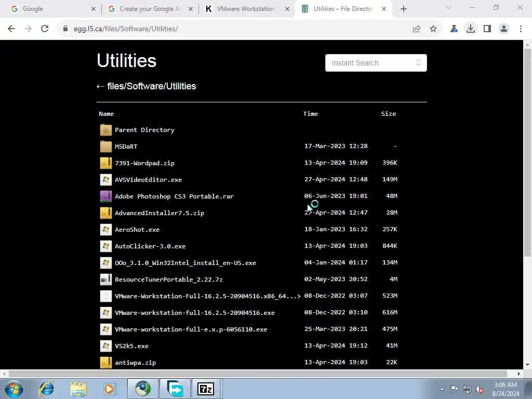This screenshot has height=399, width=532.
Task: Download 7391-Wordpad.zip
Action: click(144, 163)
